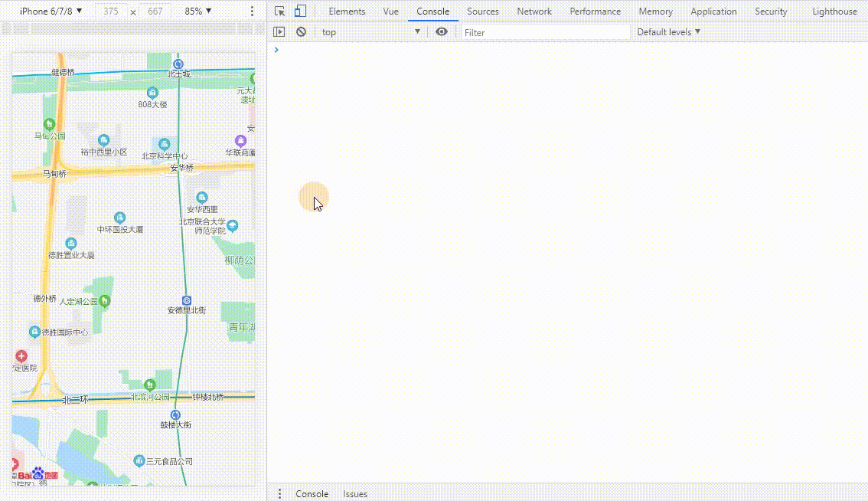
Task: Toggle the device toolbar icon
Action: click(300, 11)
